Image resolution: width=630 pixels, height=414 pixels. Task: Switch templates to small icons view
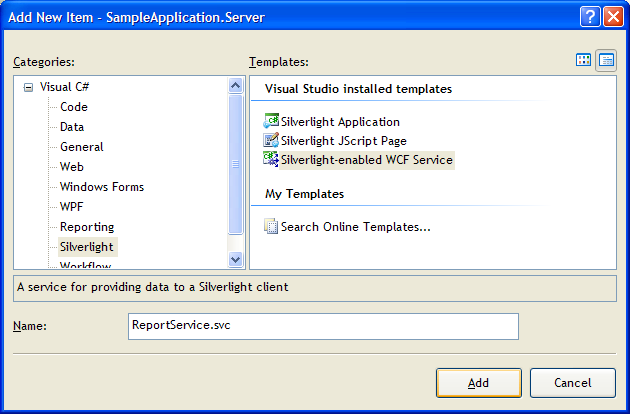pyautogui.click(x=606, y=61)
